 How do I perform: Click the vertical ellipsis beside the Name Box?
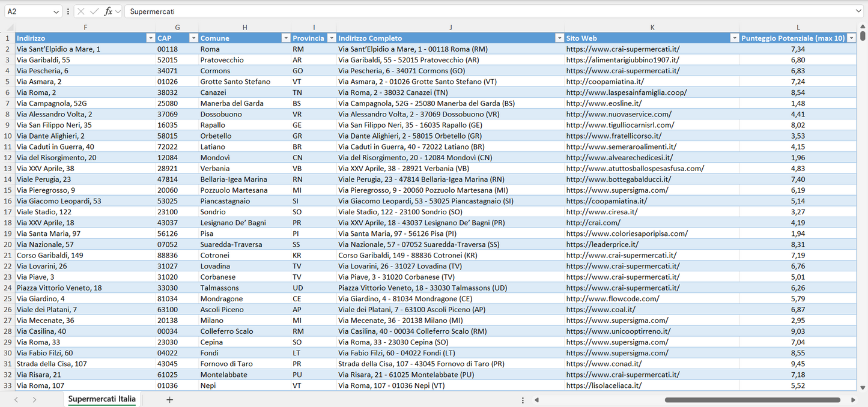point(69,11)
